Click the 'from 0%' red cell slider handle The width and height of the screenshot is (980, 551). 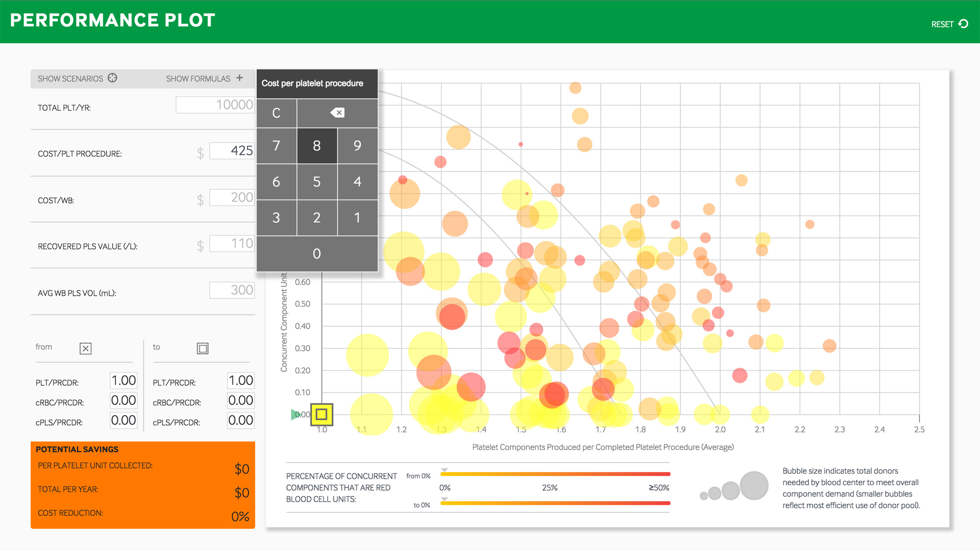[x=444, y=470]
